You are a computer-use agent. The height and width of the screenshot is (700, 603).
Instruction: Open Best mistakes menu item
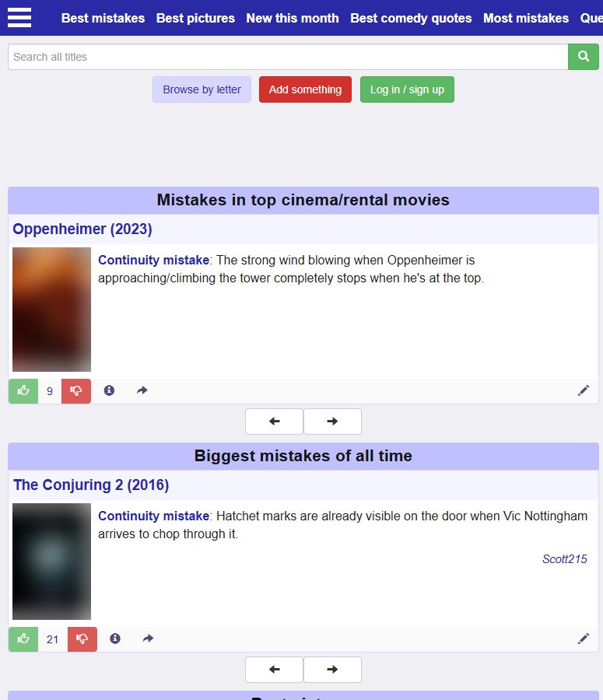coord(103,19)
